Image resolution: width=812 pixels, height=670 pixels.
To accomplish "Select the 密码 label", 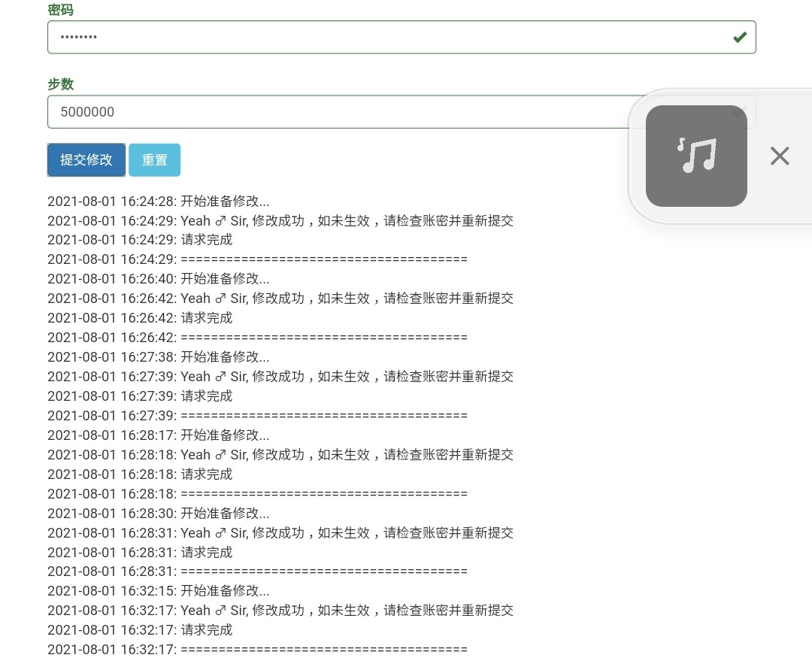I will click(x=61, y=10).
